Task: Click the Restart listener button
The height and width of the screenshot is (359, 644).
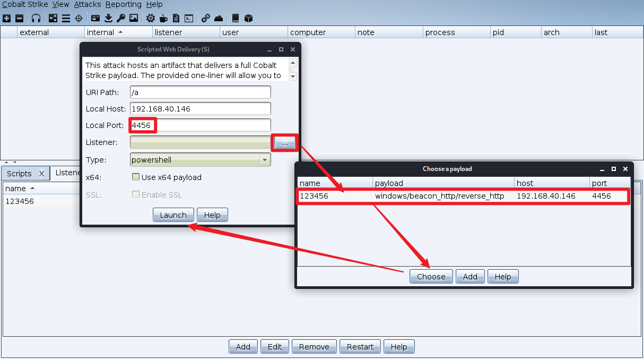Action: [360, 347]
